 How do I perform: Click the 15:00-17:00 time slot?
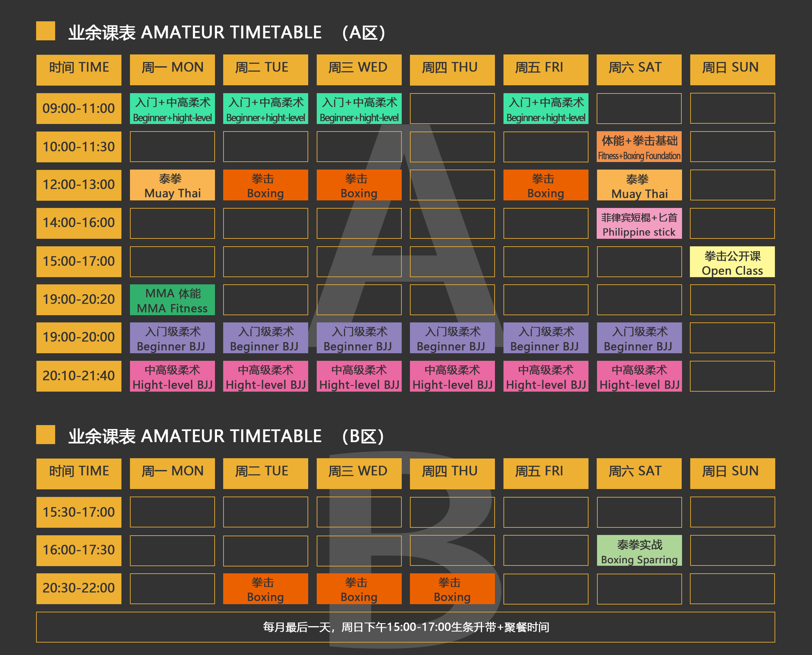pos(79,261)
